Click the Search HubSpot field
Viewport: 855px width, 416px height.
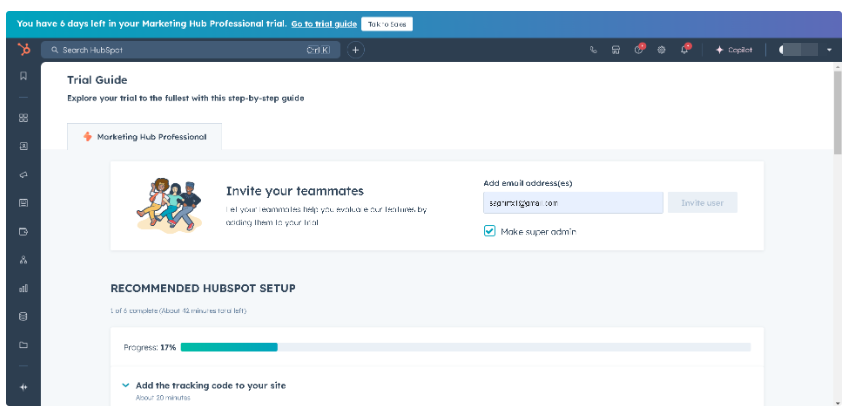[190, 49]
